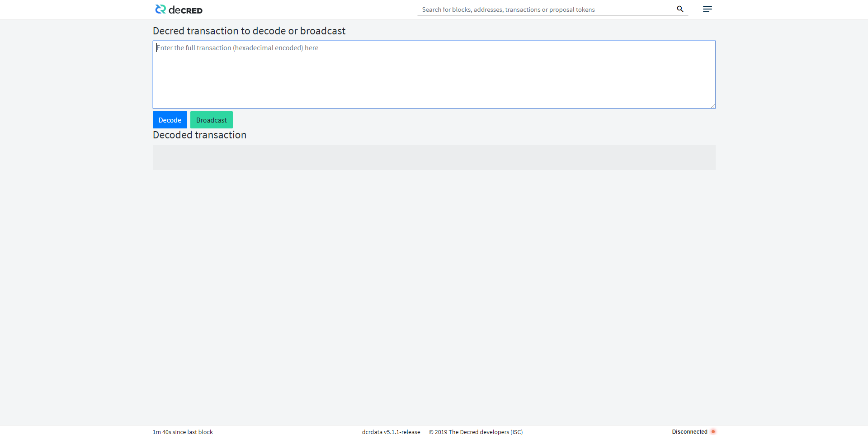
Task: Click "1m 40s since last block" text
Action: 183,432
